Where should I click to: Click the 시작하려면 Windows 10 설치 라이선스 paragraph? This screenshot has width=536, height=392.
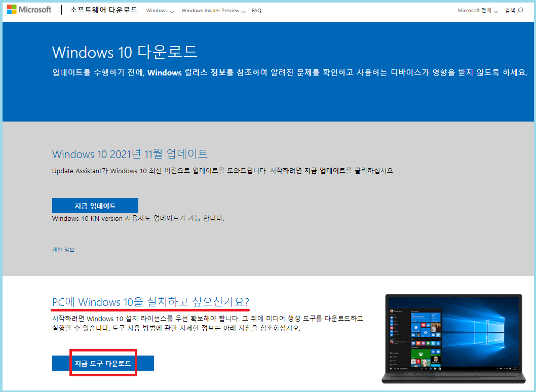[x=208, y=323]
